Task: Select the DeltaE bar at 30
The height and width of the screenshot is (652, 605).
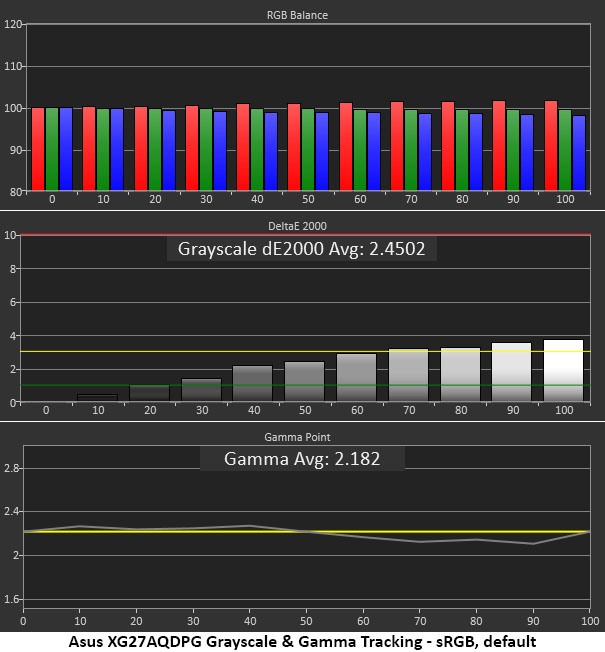Action: pos(202,390)
